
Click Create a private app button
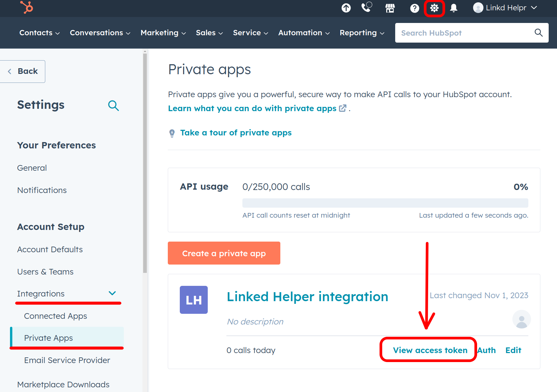click(224, 253)
